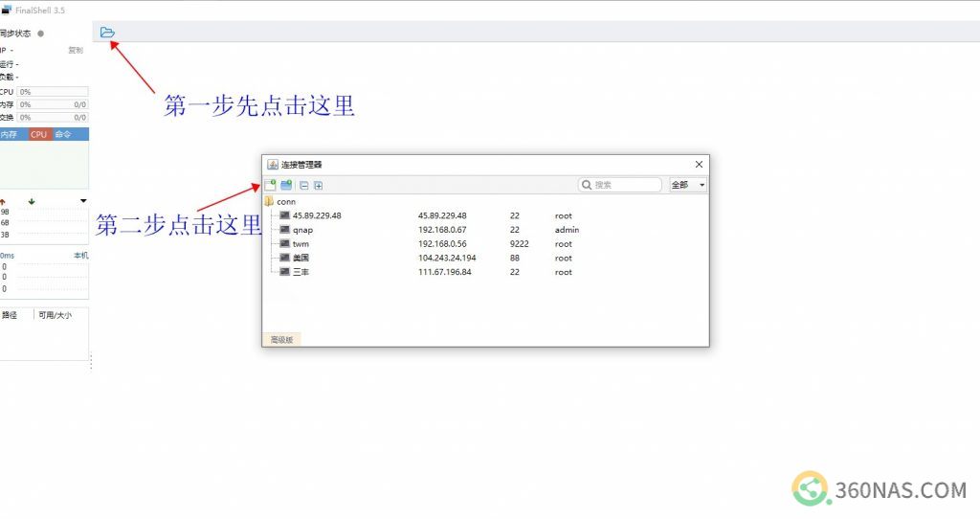Open the network interface dropdown arrow
The image size is (980, 519).
(x=83, y=201)
